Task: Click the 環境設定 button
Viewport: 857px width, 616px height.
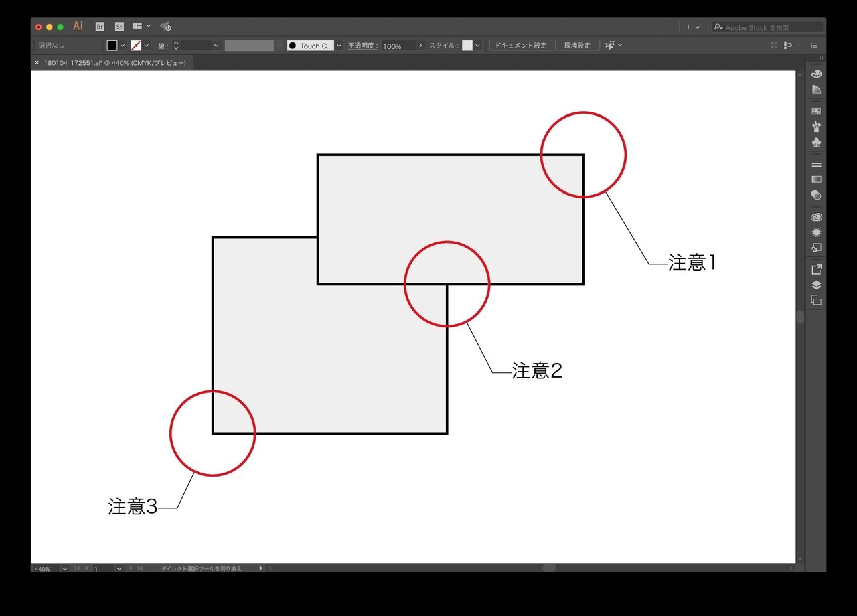Action: click(577, 46)
